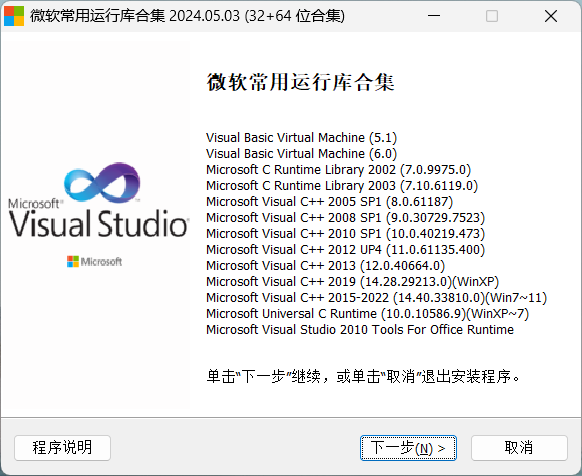Click the 微软常用运行库合集 heading text

(x=300, y=82)
